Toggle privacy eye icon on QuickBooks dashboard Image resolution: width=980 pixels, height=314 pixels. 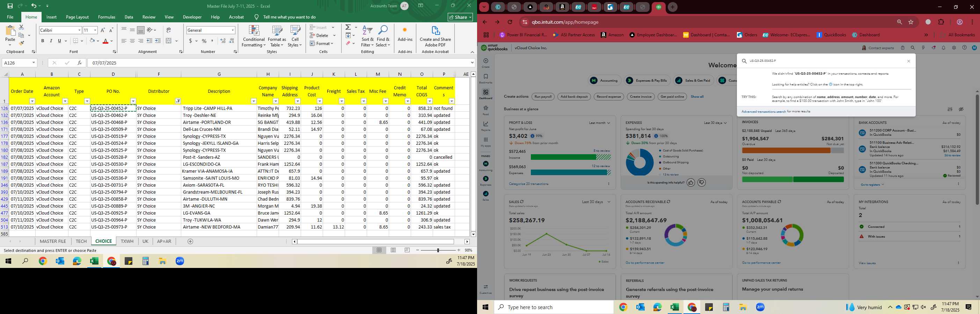[x=961, y=109]
